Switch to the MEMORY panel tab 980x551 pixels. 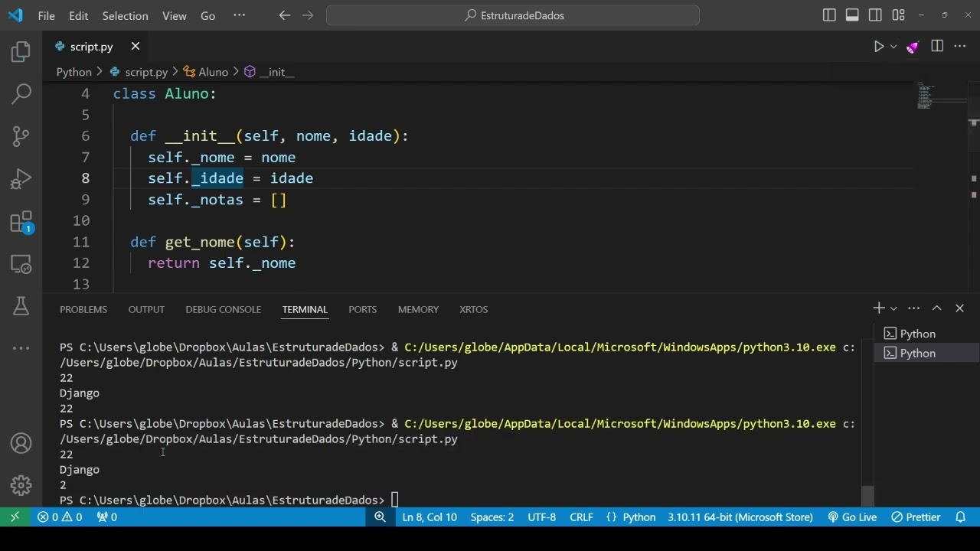pyautogui.click(x=418, y=309)
